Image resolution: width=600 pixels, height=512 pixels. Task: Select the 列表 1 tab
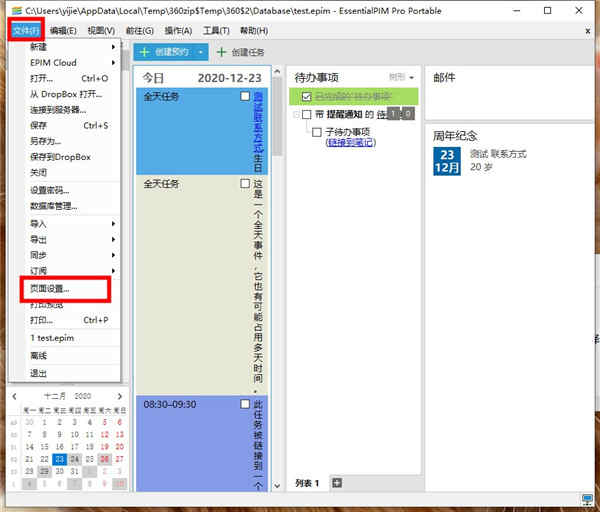coord(307,483)
